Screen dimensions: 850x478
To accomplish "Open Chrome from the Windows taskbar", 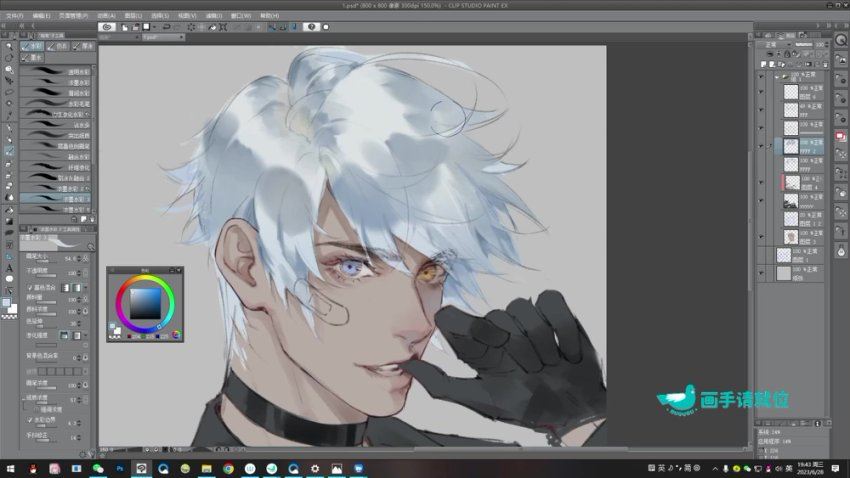I will (228, 468).
